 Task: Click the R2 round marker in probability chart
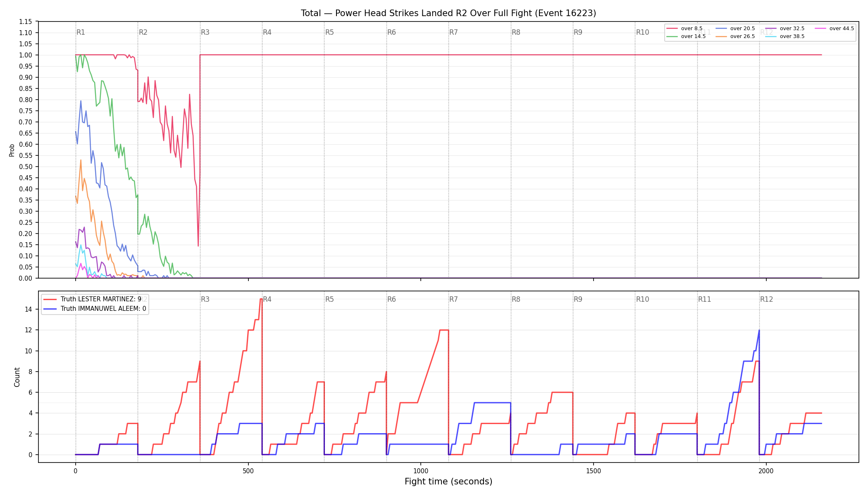point(143,32)
